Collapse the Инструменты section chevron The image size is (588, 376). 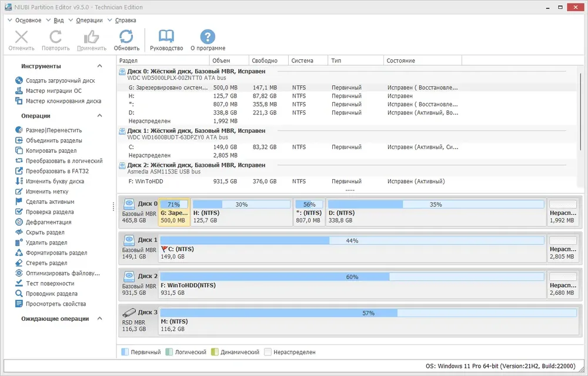(x=100, y=66)
